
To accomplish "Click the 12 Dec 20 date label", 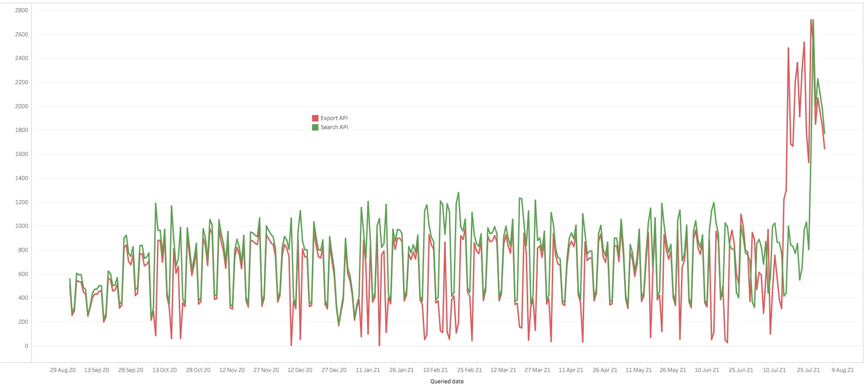I will point(300,370).
